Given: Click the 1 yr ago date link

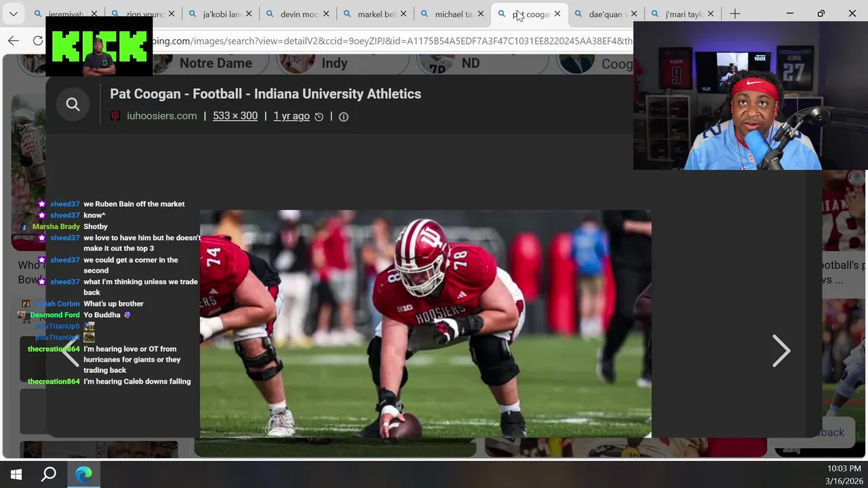Looking at the screenshot, I should (292, 116).
